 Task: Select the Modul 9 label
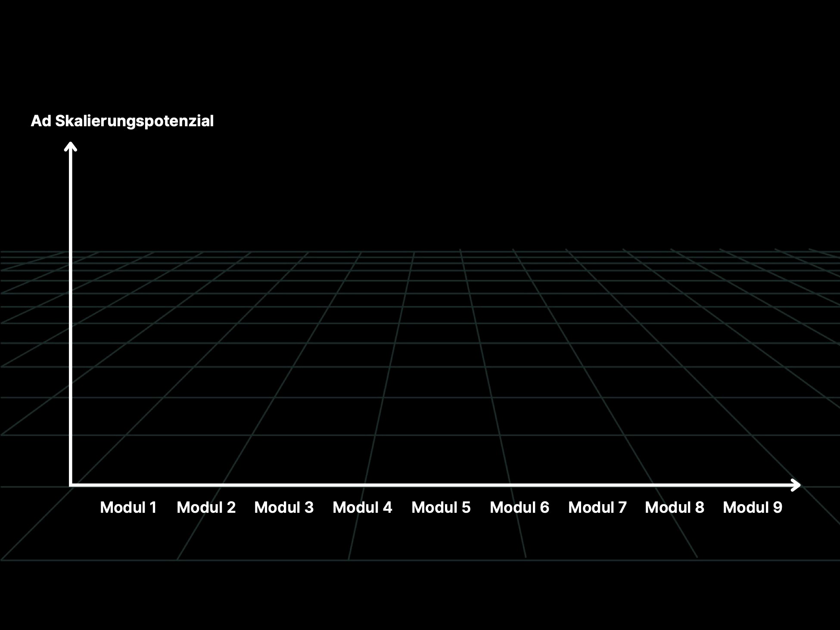(753, 508)
